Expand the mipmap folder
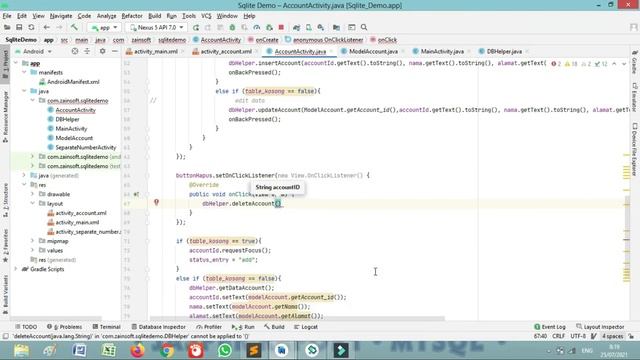This screenshot has width=640, height=360. (32, 241)
